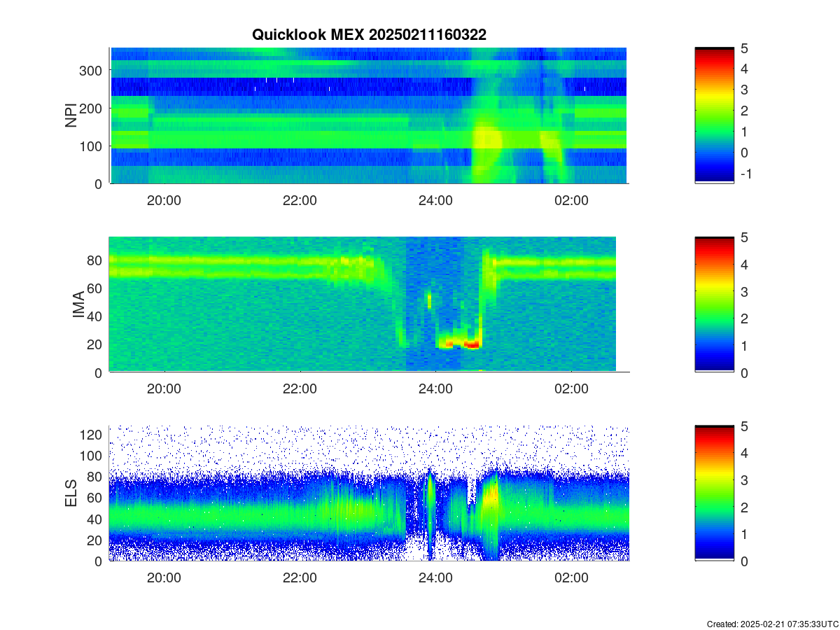Image resolution: width=840 pixels, height=630 pixels.
Task: Click the '20' tick on IMA axis
Action: 96,344
